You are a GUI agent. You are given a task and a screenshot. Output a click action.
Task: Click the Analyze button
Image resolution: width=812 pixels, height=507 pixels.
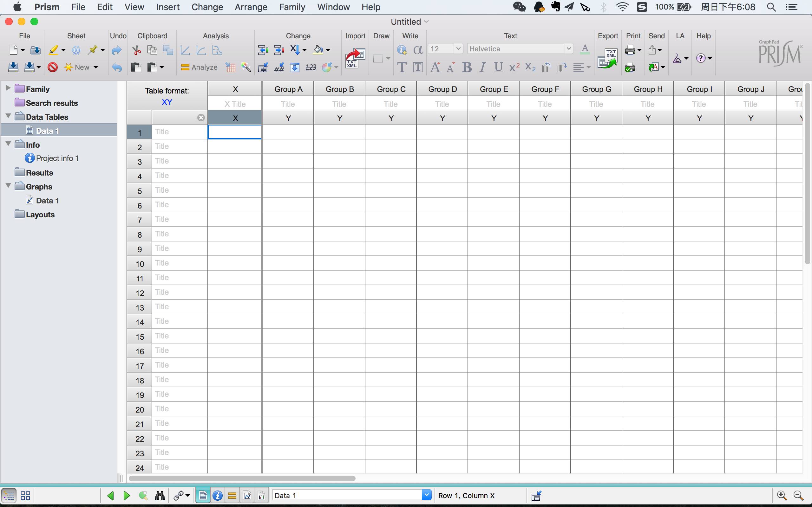click(x=199, y=67)
